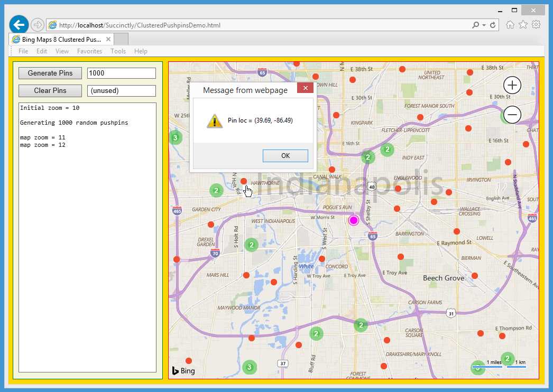Click the map zoom in plus button
553x392 pixels.
512,85
